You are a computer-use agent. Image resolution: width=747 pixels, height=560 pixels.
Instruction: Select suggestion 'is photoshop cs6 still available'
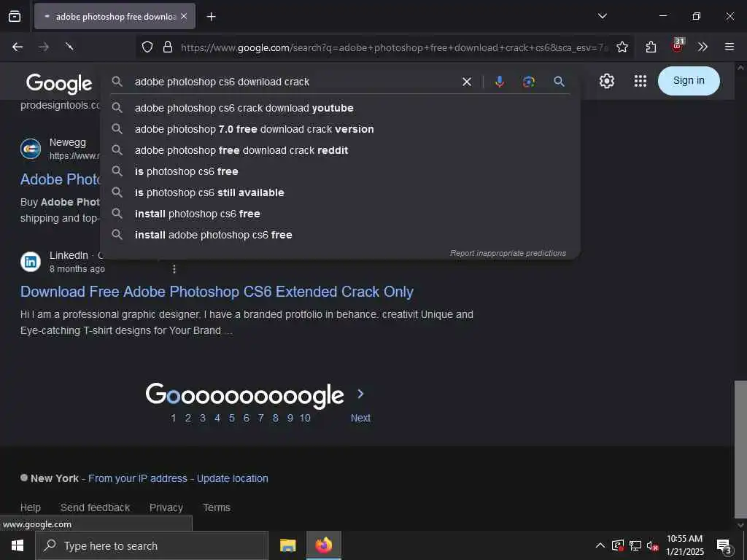point(340,192)
